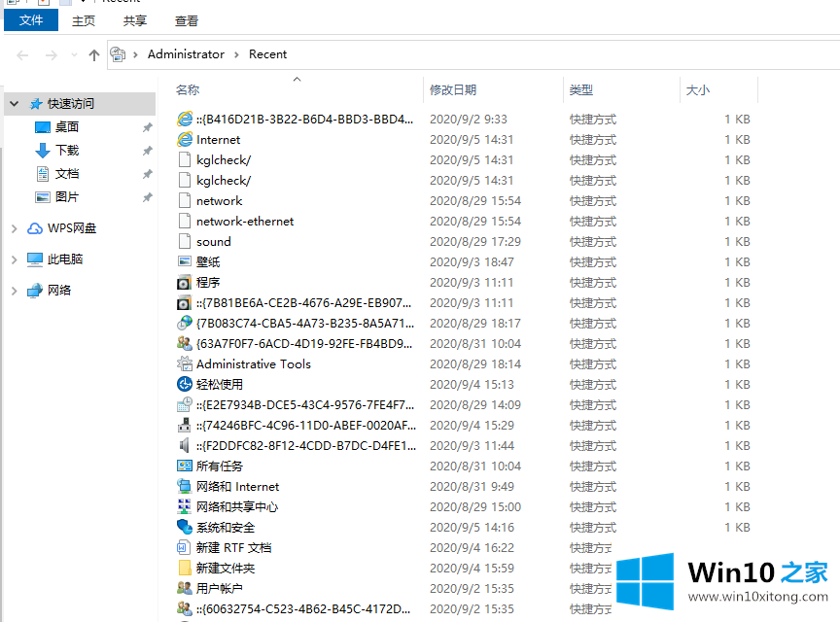The image size is (840, 622).
Task: Sort by the 大小 column header
Action: 698,90
